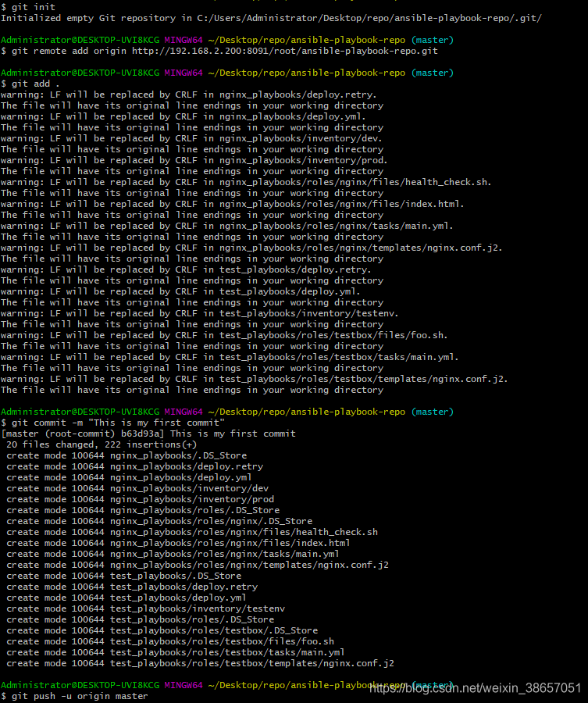This screenshot has width=588, height=703.
Task: Select warning line for testbox/tasks/main.yml
Action: pos(230,357)
